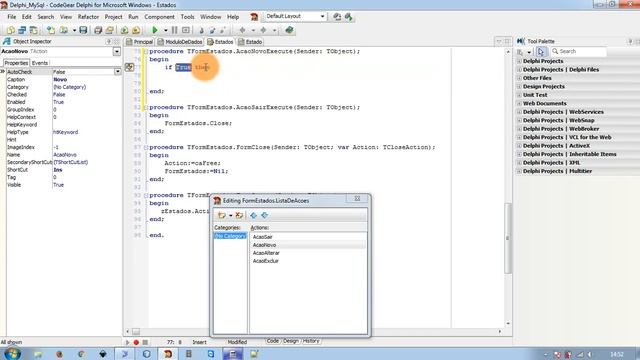640x360 pixels.
Task: Open the Windows Start button
Action: [x=12, y=353]
